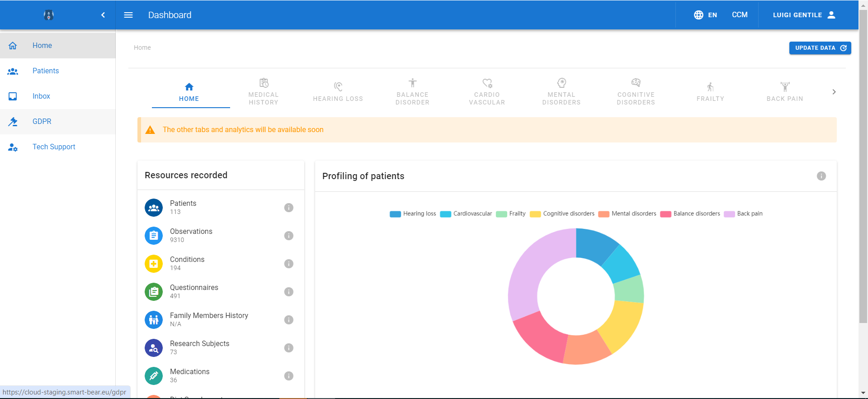Screen dimensions: 868x399
Task: Click the Observations clipboard icon
Action: 154,236
